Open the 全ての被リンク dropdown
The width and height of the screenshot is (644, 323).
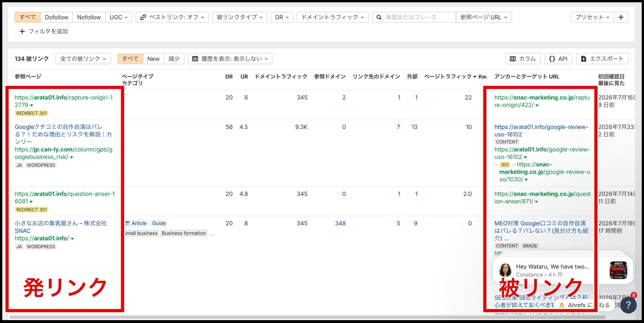click(83, 59)
